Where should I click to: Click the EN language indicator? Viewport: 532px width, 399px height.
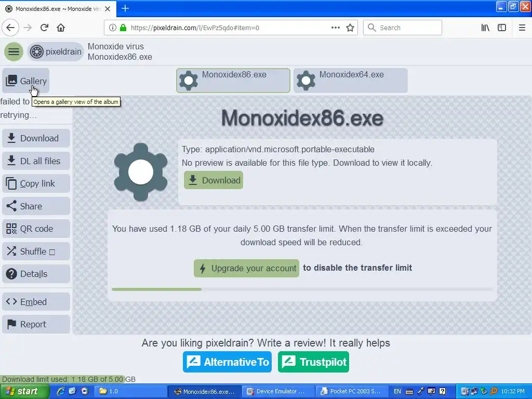tap(397, 392)
